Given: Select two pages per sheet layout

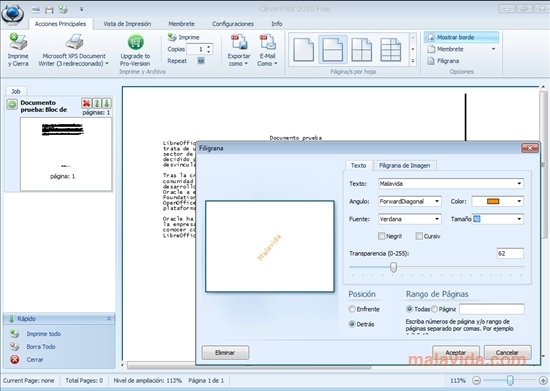Looking at the screenshot, I should tap(333, 50).
